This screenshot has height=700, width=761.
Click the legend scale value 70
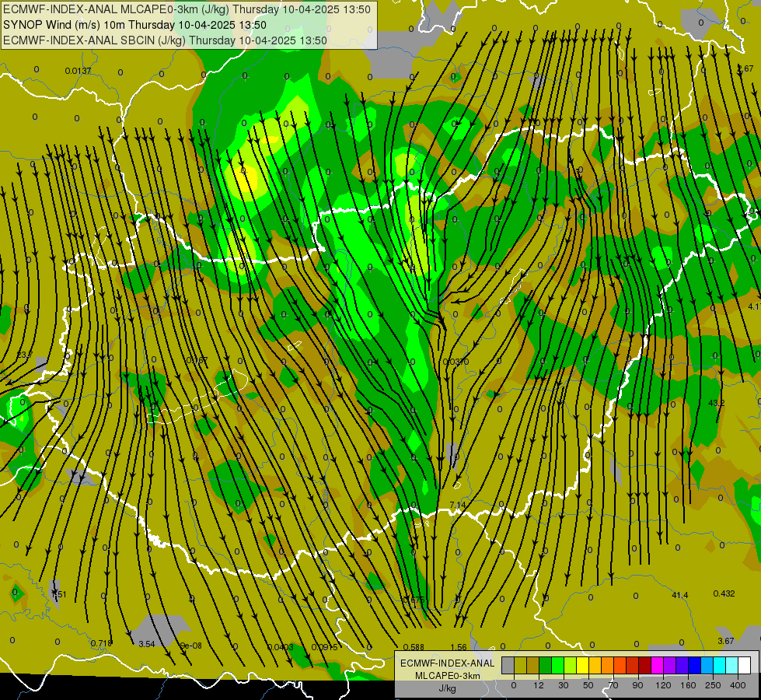613,685
